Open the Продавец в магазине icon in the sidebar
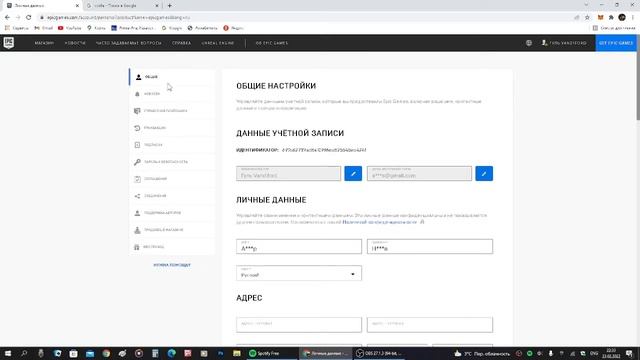The image size is (640, 360). pyautogui.click(x=137, y=230)
